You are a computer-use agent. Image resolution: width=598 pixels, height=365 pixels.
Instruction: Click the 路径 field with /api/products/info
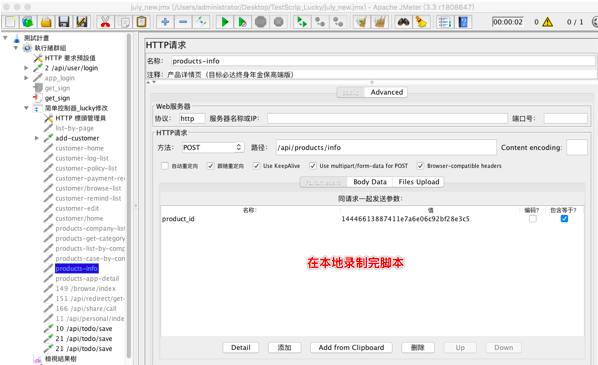386,147
